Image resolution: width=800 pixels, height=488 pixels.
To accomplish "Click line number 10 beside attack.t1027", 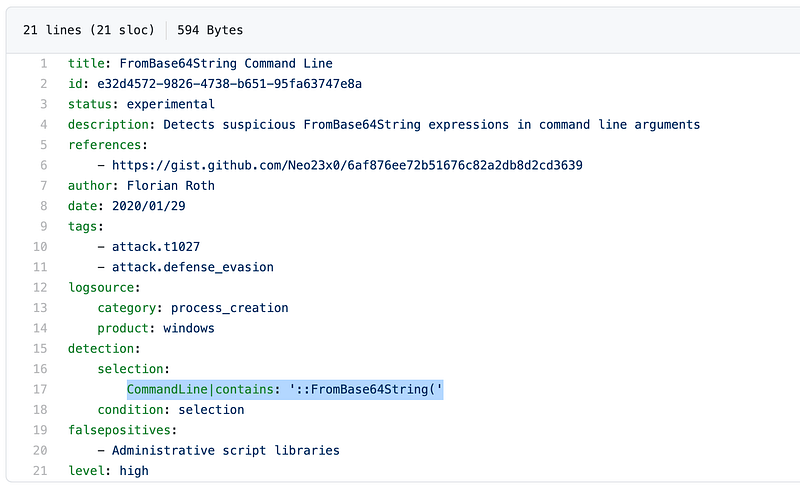I will coord(40,246).
